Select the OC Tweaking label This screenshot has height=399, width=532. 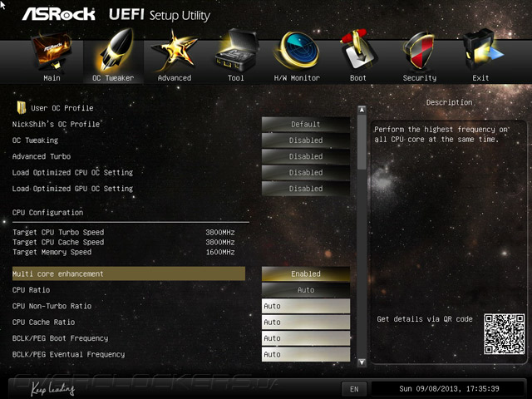[35, 140]
